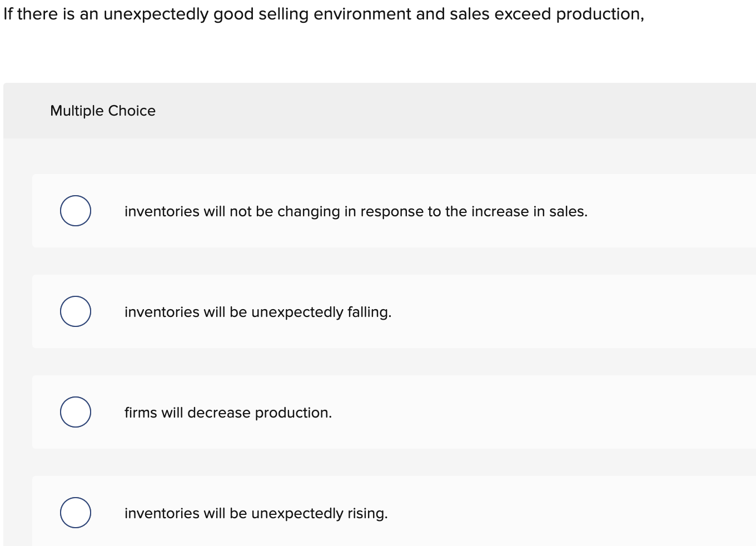Click the question text about selling environment
Screen dimensions: 756x546
point(324,14)
